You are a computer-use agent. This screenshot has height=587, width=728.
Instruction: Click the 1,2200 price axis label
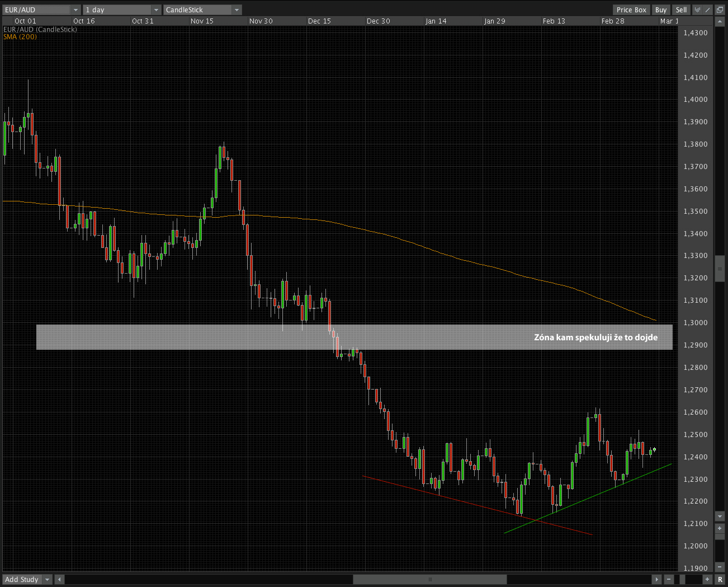click(696, 501)
